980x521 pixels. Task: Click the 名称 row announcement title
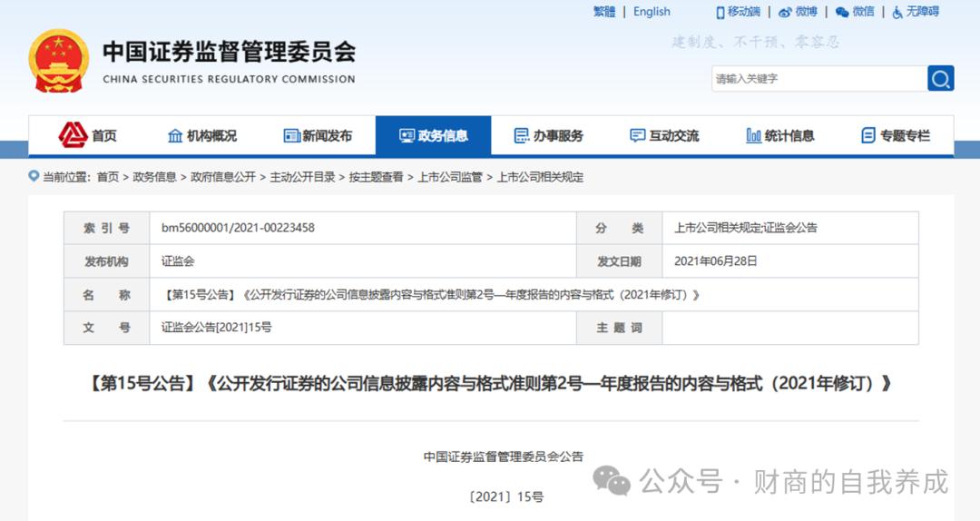(x=431, y=294)
